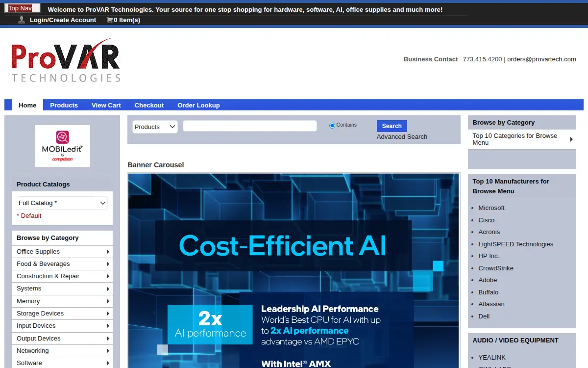Expand Output Devices category
This screenshot has width=588, height=368.
click(x=62, y=339)
